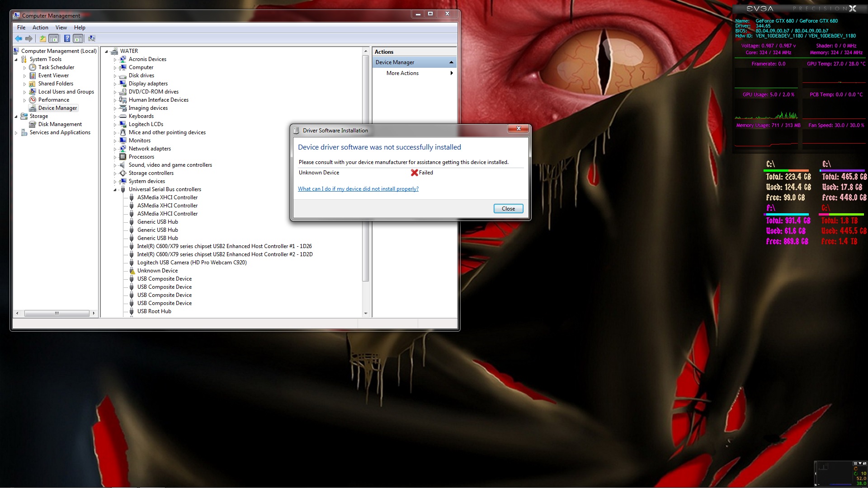Open the Performance node
The height and width of the screenshot is (488, 868).
point(53,100)
